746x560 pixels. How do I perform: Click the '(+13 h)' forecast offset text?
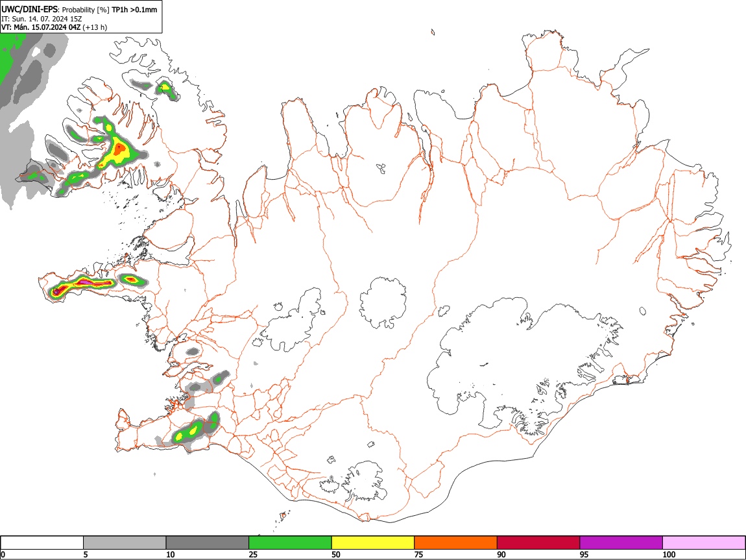pyautogui.click(x=95, y=27)
